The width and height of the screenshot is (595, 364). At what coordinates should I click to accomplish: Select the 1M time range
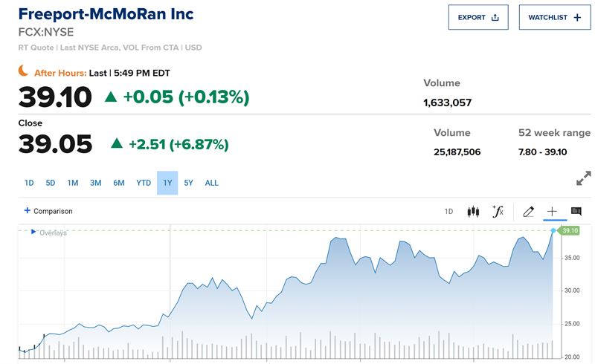73,183
